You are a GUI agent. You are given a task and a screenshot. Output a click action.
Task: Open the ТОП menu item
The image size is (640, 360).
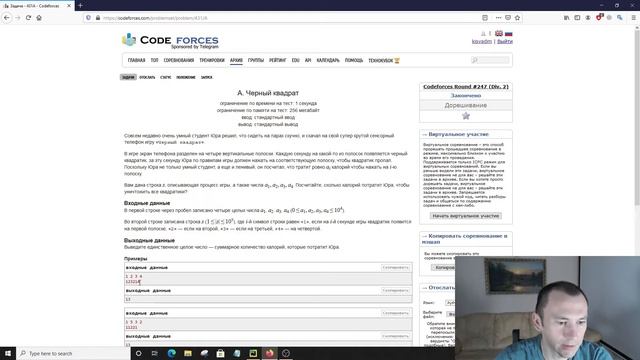point(154,60)
